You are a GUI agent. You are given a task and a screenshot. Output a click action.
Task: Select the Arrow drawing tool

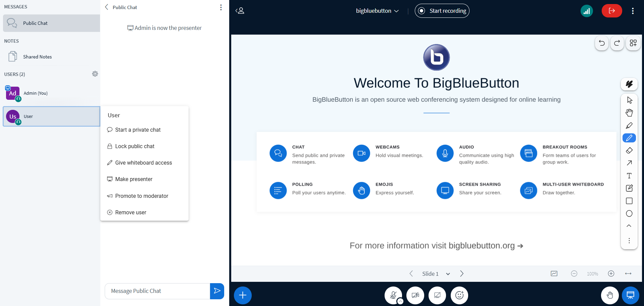coord(629,163)
